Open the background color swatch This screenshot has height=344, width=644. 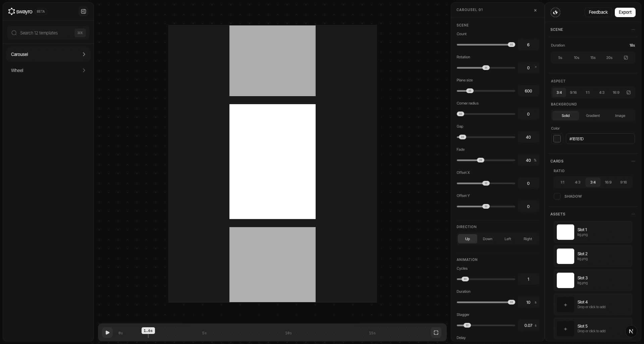click(x=557, y=139)
